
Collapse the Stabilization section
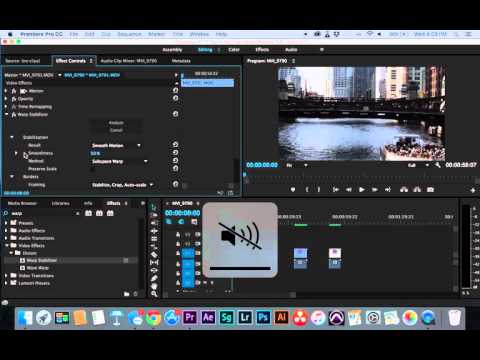12,137
